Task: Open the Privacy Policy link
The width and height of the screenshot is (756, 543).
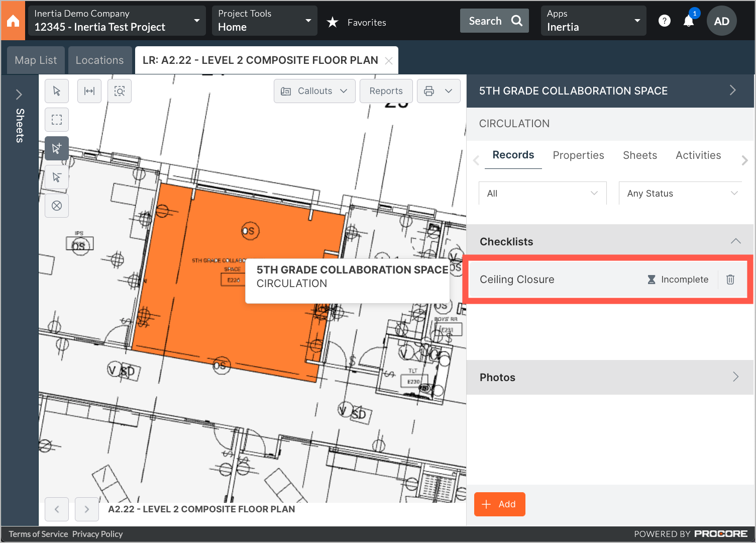Action: coord(97,533)
